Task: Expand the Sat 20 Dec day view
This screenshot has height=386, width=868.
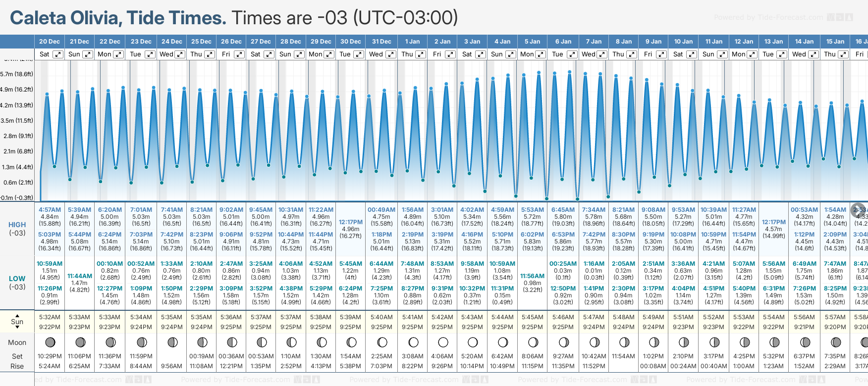Action: pos(58,54)
